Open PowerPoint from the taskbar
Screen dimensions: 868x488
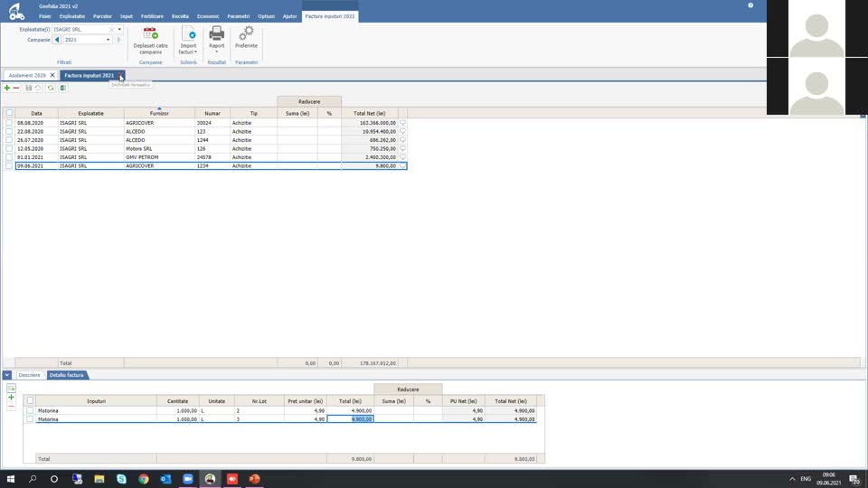tap(254, 479)
